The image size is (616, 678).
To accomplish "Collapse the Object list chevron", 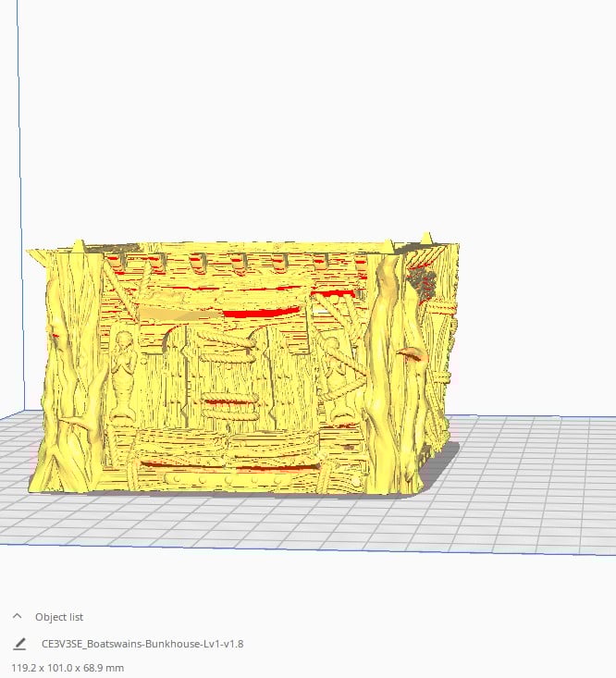I will (x=17, y=616).
